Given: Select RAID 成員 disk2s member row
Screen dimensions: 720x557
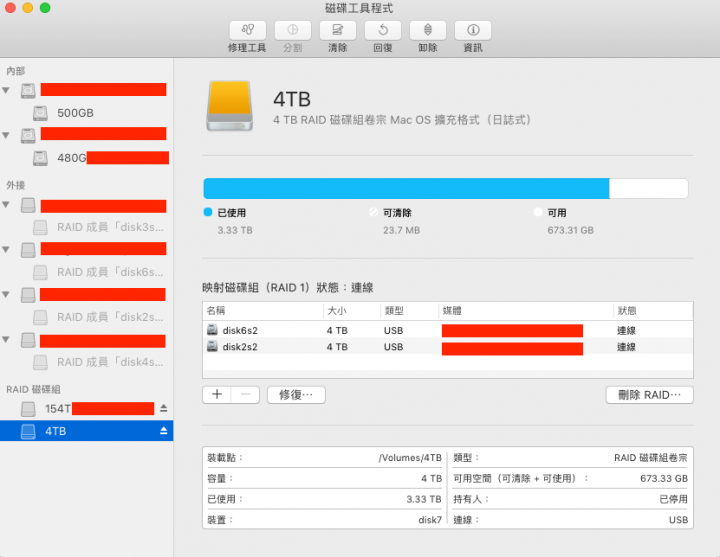Looking at the screenshot, I should pos(86,317).
